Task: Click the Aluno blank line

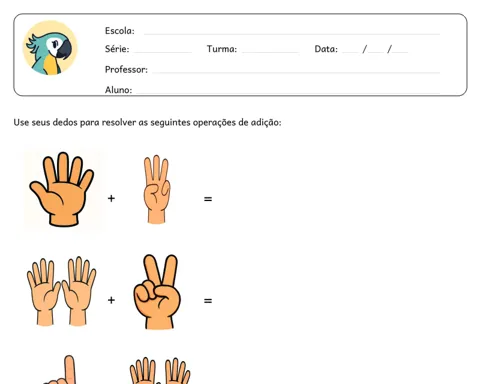Action: coord(288,92)
